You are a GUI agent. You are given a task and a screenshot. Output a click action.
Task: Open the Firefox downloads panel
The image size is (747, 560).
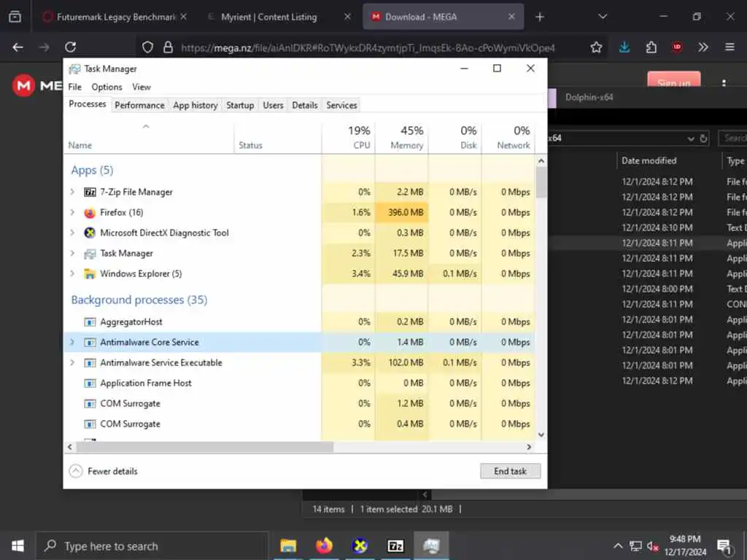(624, 47)
